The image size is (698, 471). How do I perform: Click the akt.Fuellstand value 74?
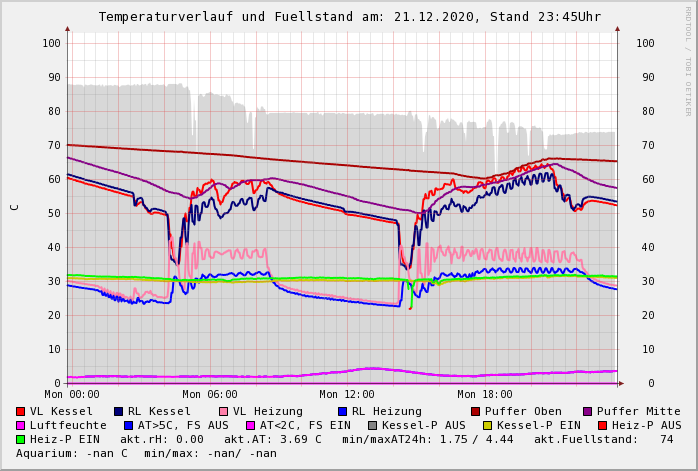(666, 439)
